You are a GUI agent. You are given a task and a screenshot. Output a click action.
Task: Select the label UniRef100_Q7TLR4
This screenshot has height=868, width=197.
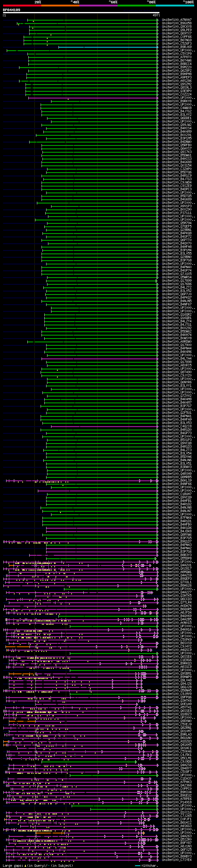click(177, 603)
